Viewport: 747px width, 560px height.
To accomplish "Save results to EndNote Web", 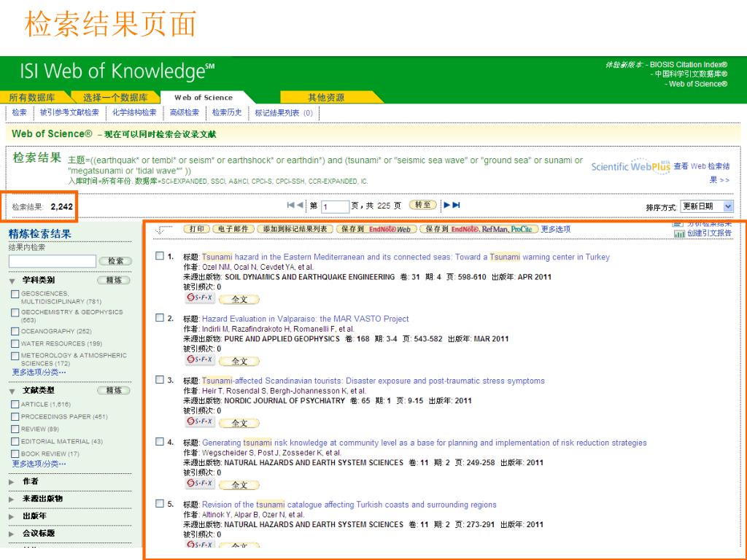I will (x=377, y=229).
